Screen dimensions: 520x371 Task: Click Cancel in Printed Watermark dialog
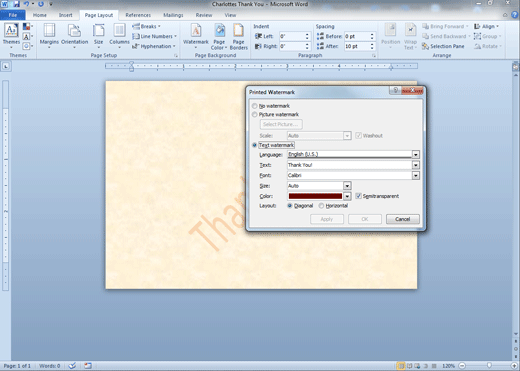403,219
